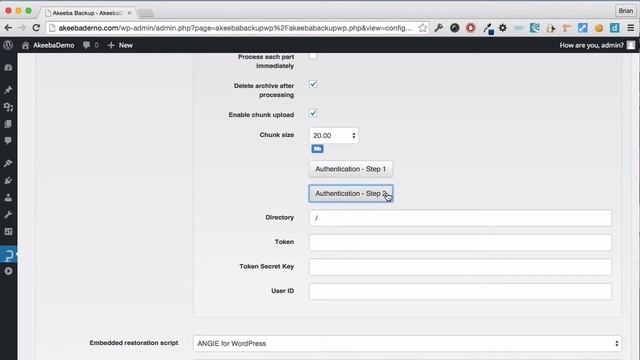640x360 pixels.
Task: Open the Settings sidebar icon
Action: pyautogui.click(x=8, y=231)
